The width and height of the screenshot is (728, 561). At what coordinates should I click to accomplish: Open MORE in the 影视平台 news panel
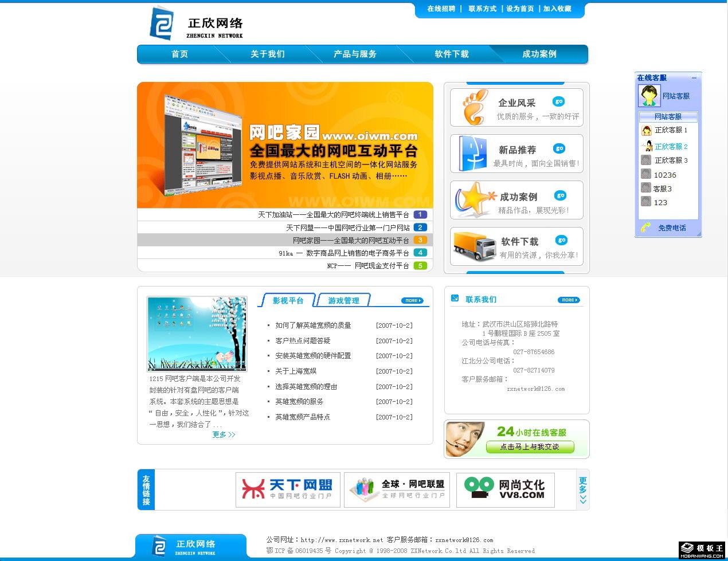coord(412,300)
